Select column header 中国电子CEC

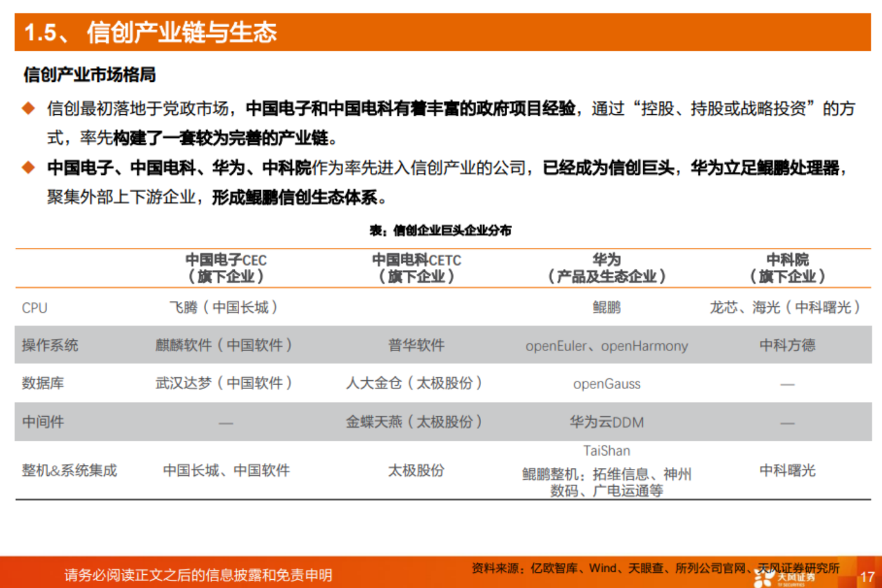226,269
